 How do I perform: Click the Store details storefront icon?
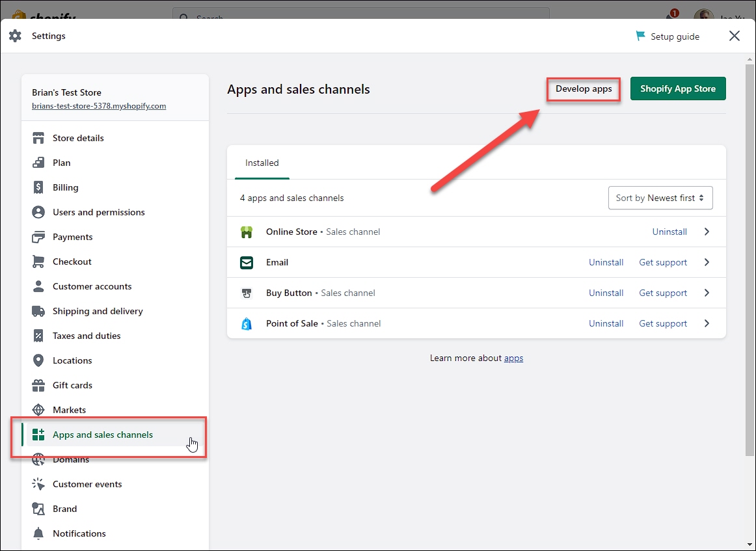[38, 138]
